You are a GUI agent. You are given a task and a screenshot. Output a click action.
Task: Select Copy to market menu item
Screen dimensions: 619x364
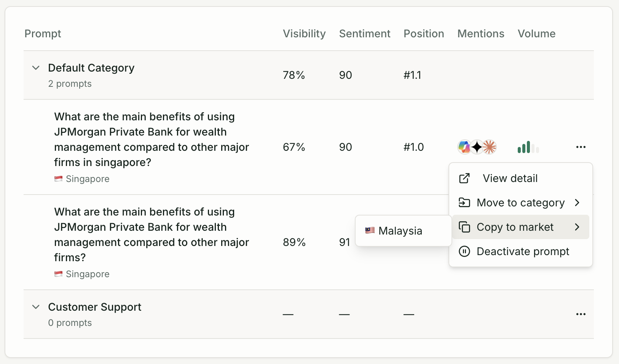[521, 227]
